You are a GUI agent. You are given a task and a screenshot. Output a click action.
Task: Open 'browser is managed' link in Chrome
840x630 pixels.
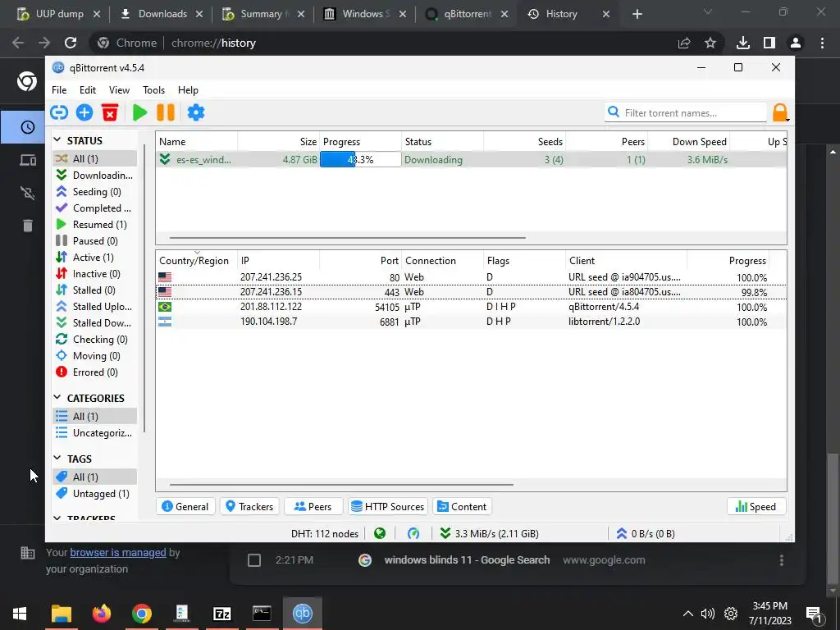click(118, 552)
